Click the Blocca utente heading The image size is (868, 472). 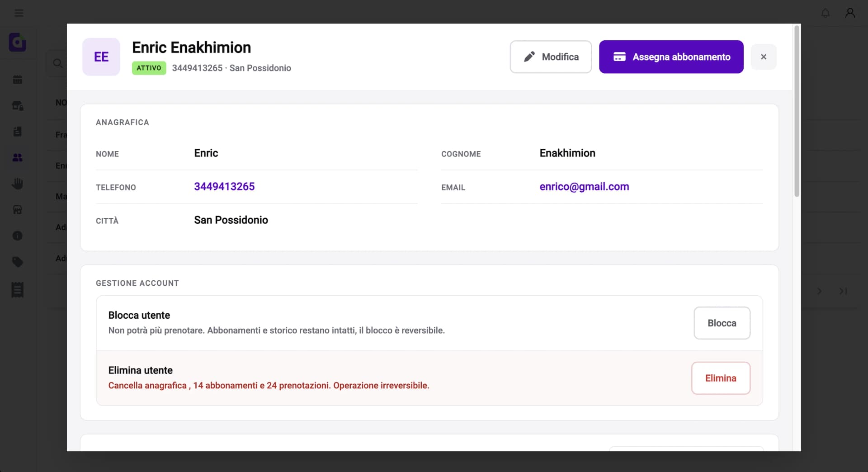139,315
